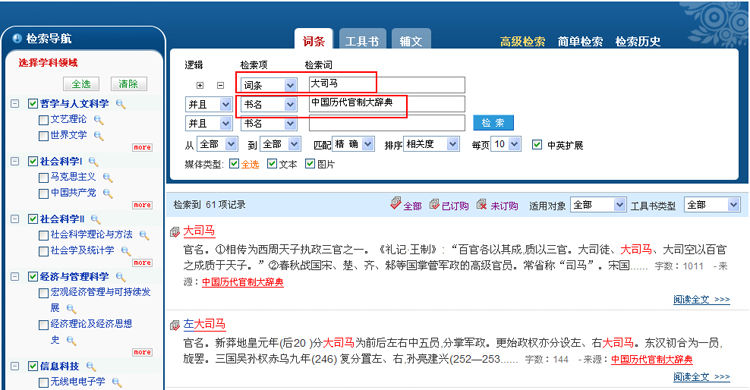
Task: Check the 文艺理论 subject checkbox
Action: [x=44, y=120]
